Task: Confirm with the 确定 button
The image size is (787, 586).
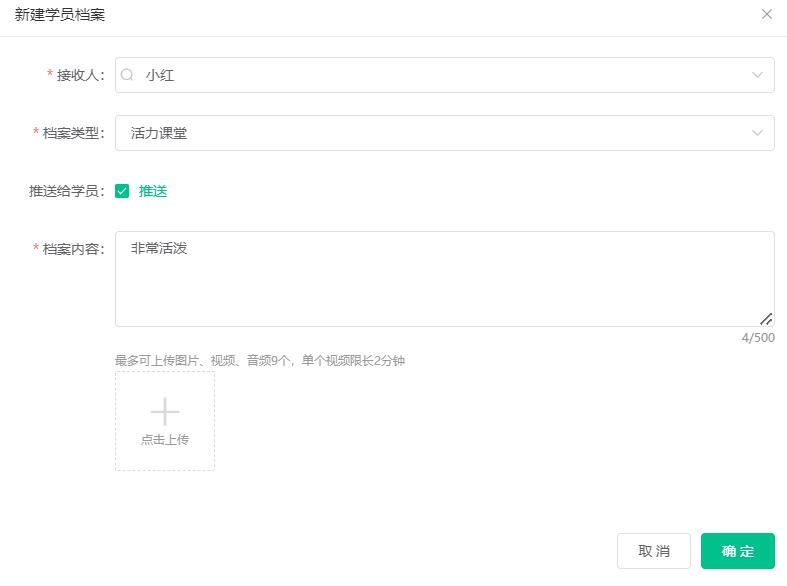Action: (x=738, y=551)
